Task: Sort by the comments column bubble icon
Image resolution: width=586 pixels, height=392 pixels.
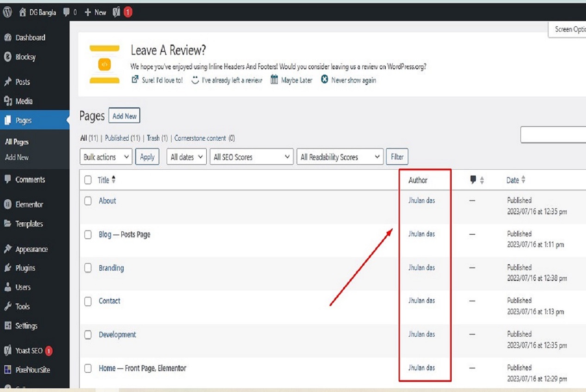Action: (473, 180)
